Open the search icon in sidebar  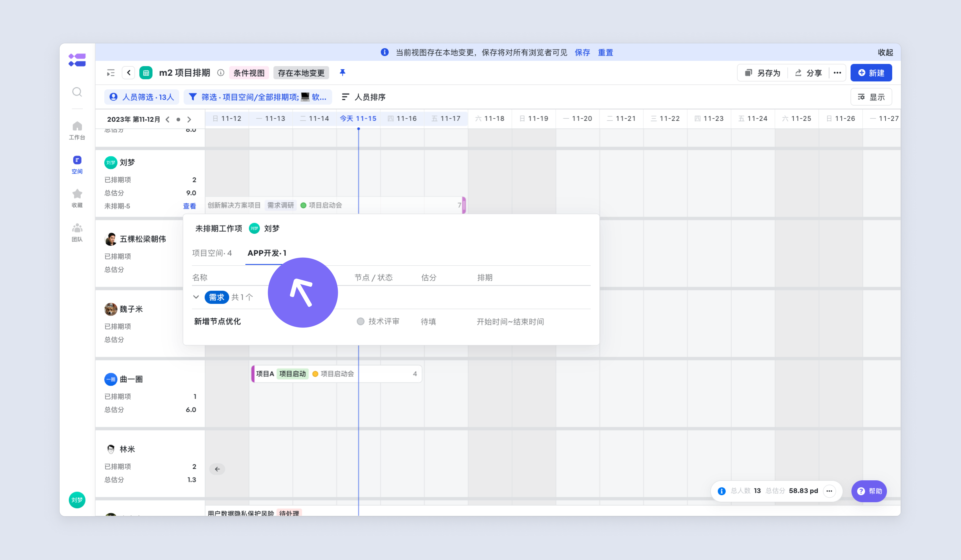tap(77, 92)
